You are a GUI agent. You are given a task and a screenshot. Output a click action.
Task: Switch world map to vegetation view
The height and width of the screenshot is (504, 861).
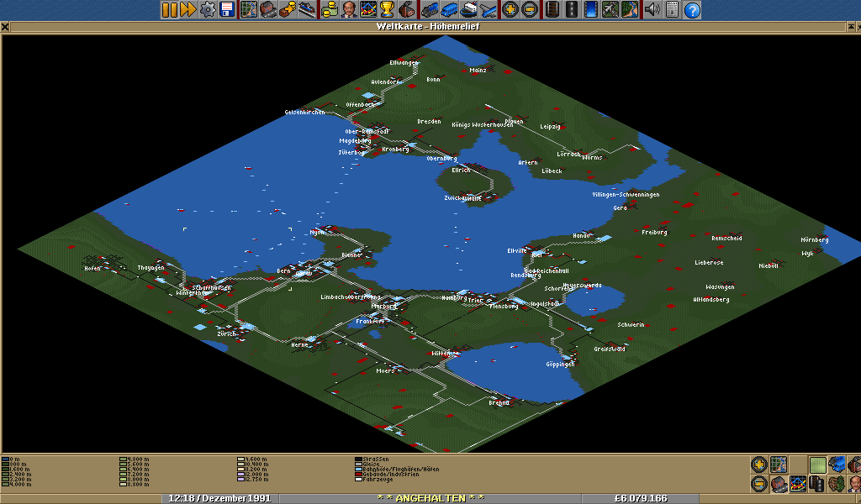point(837,484)
